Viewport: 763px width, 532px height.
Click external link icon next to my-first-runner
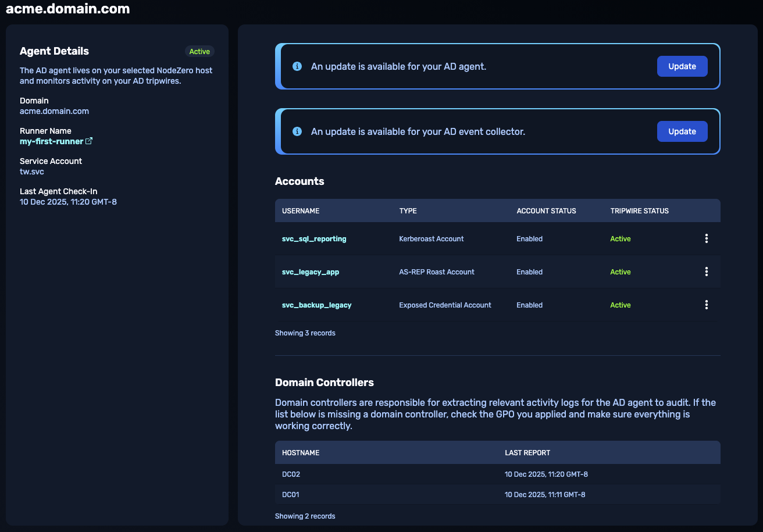(x=89, y=141)
